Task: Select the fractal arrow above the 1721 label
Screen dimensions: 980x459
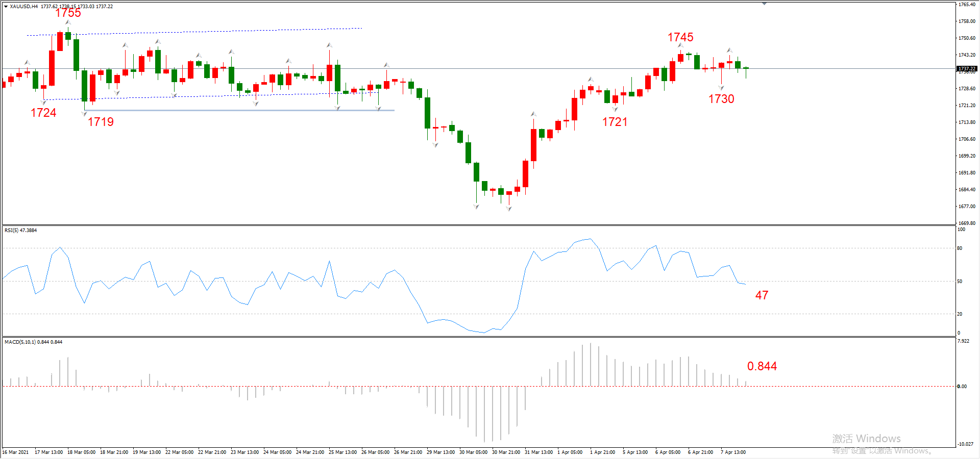Action: (x=615, y=109)
